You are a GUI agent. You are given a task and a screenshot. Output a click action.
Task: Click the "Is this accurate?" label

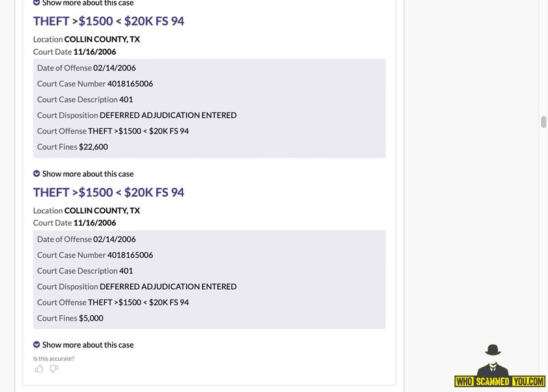(x=53, y=358)
